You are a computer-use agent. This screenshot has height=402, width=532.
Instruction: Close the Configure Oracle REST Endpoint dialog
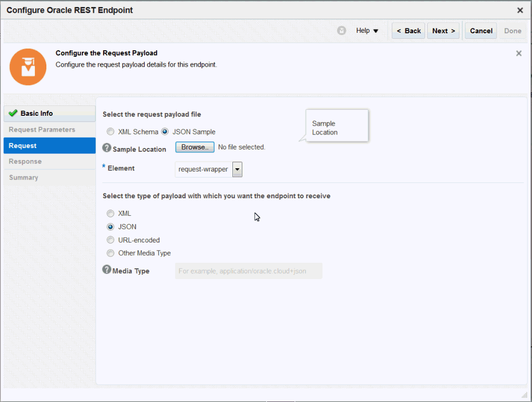pos(520,10)
